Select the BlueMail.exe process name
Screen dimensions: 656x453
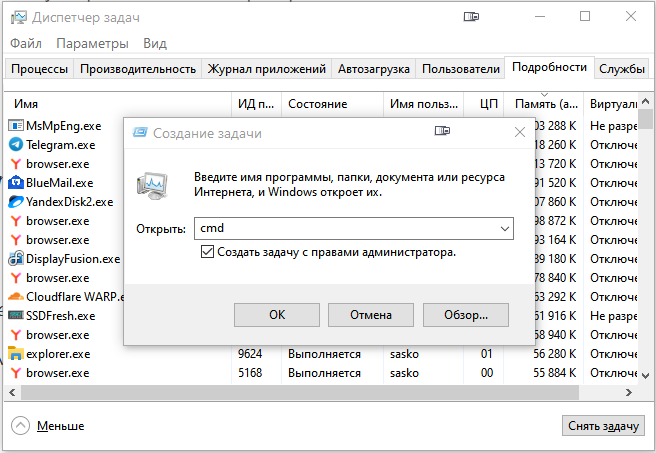[x=59, y=183]
